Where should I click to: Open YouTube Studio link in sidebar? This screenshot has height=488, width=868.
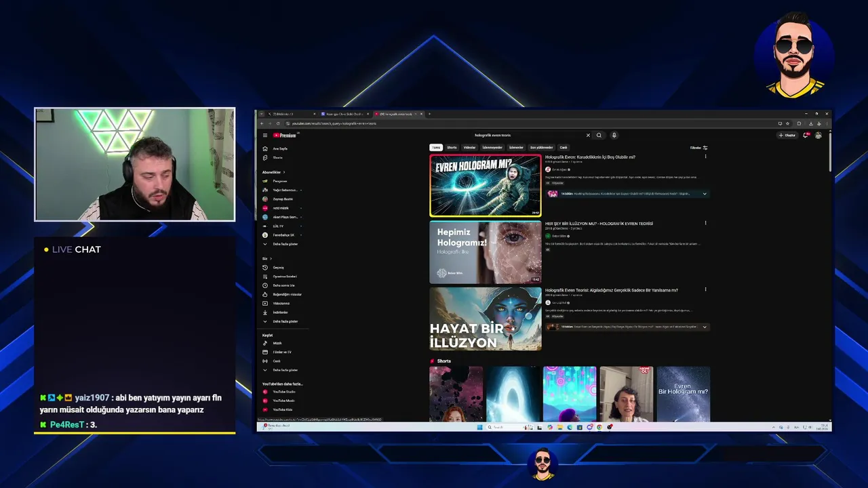pos(283,392)
